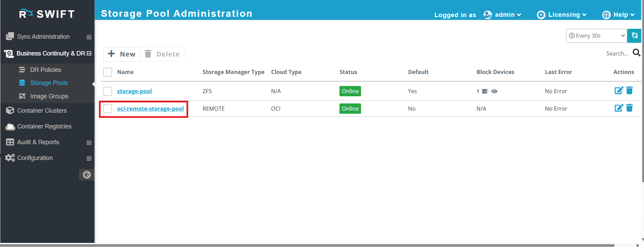
Task: Edit the storage-pool row
Action: (619, 90)
